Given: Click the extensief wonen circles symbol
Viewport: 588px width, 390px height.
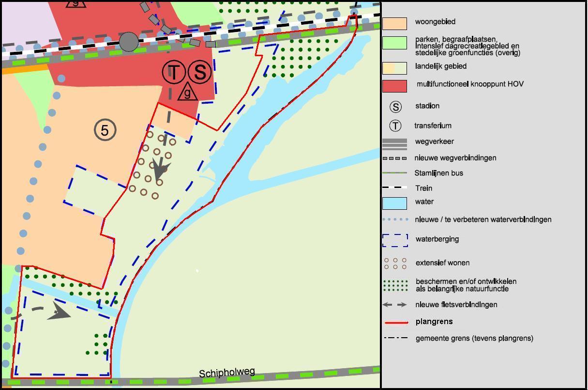Looking at the screenshot, I should pos(395,264).
